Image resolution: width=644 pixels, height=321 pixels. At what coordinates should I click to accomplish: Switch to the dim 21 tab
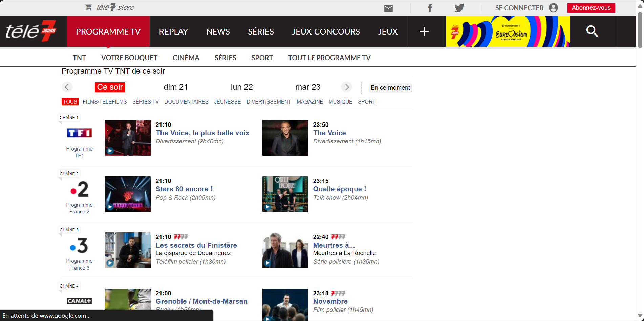(175, 87)
